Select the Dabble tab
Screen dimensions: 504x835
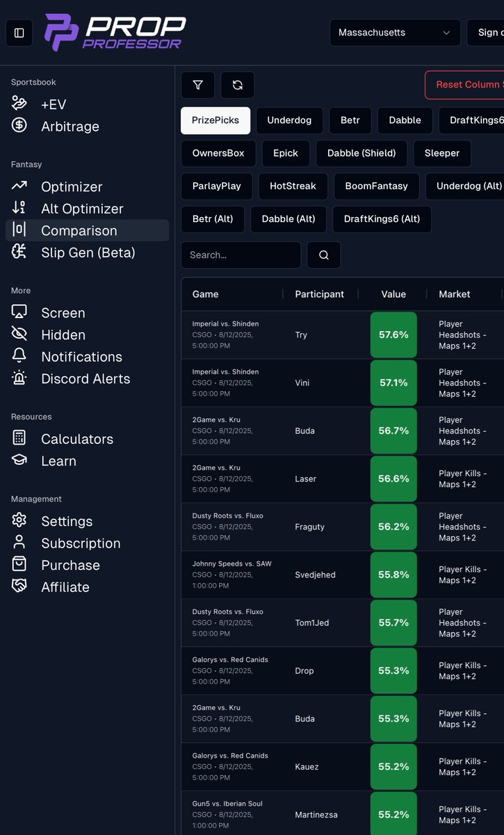(405, 120)
